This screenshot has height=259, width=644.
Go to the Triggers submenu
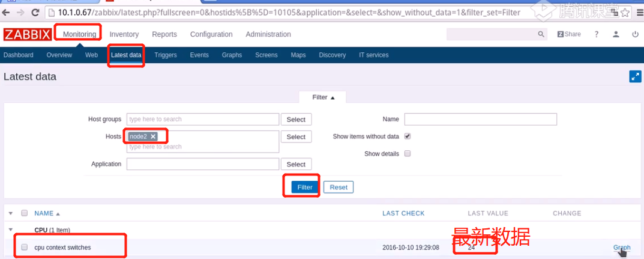coord(166,55)
